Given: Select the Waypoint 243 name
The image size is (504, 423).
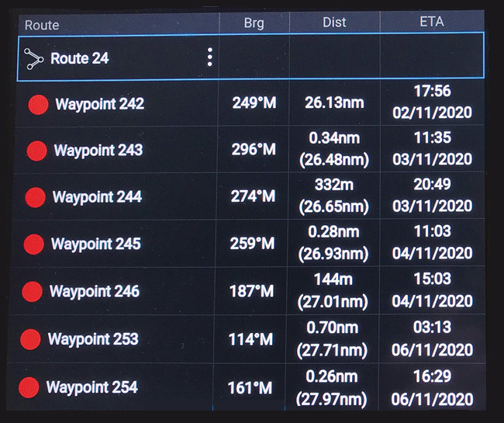Looking at the screenshot, I should 98,151.
